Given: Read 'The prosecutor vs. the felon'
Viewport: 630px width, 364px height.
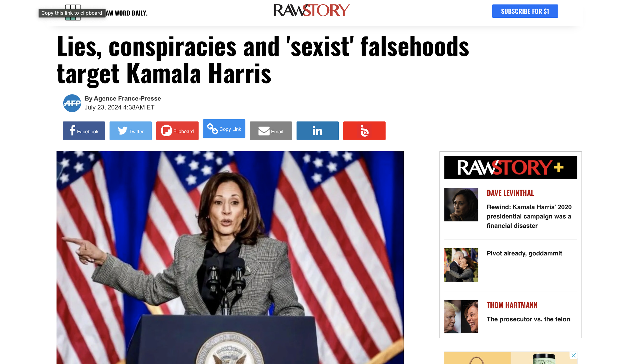Looking at the screenshot, I should point(528,319).
